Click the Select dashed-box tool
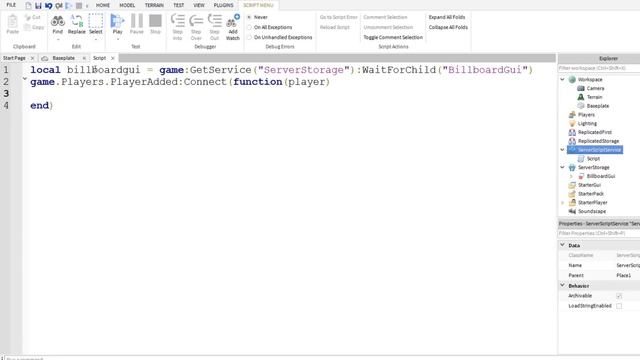The image size is (640, 360). [x=96, y=24]
